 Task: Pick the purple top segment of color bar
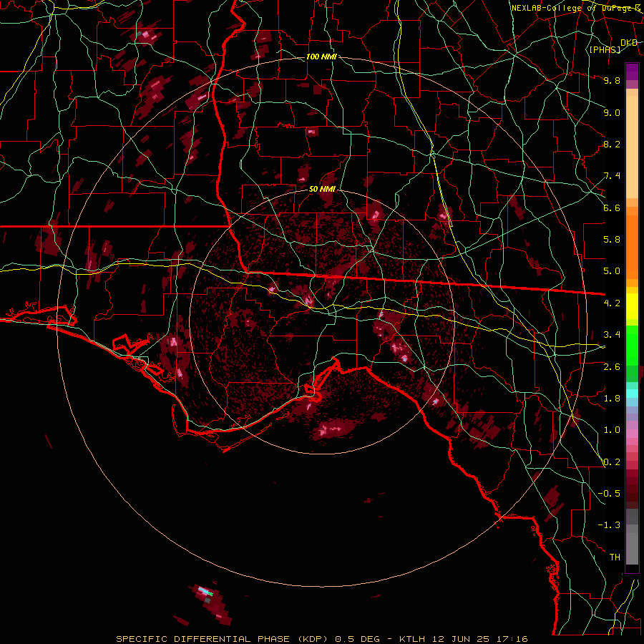(x=632, y=72)
